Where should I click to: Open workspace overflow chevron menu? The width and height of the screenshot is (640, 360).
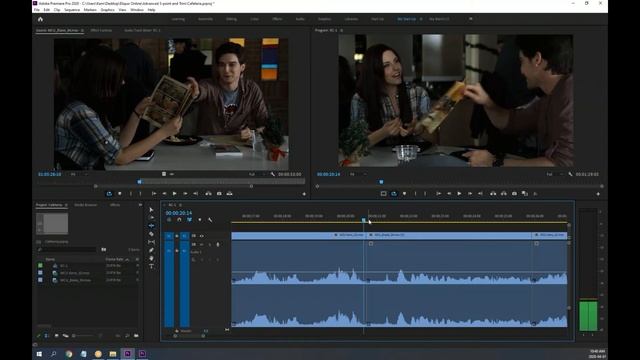point(471,19)
